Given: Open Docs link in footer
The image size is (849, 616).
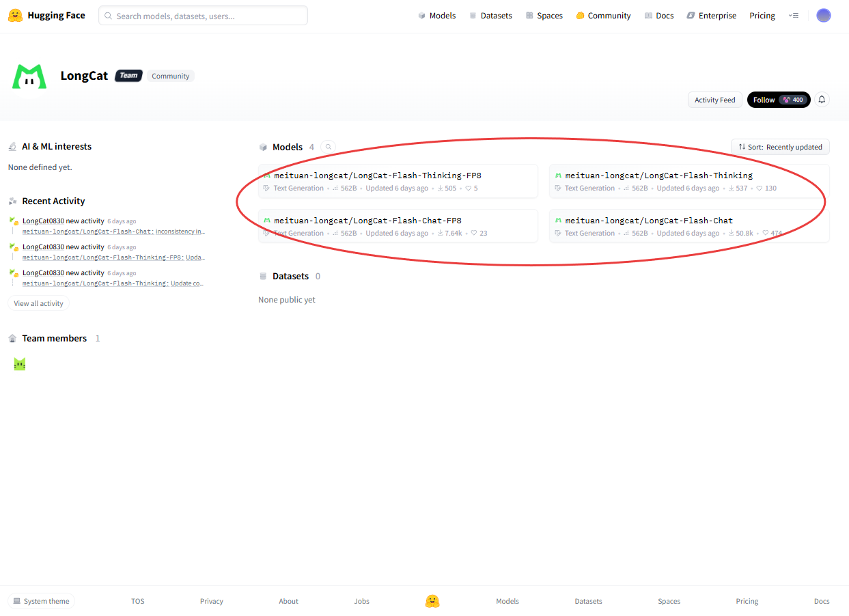Looking at the screenshot, I should (x=822, y=601).
